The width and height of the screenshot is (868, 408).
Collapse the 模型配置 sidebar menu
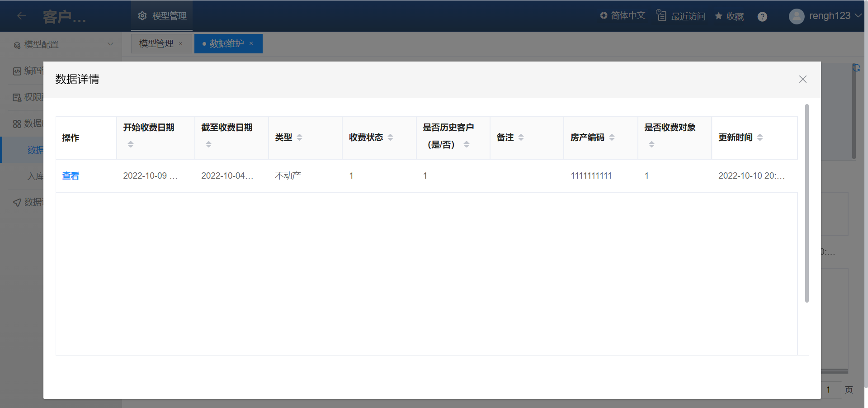click(110, 44)
